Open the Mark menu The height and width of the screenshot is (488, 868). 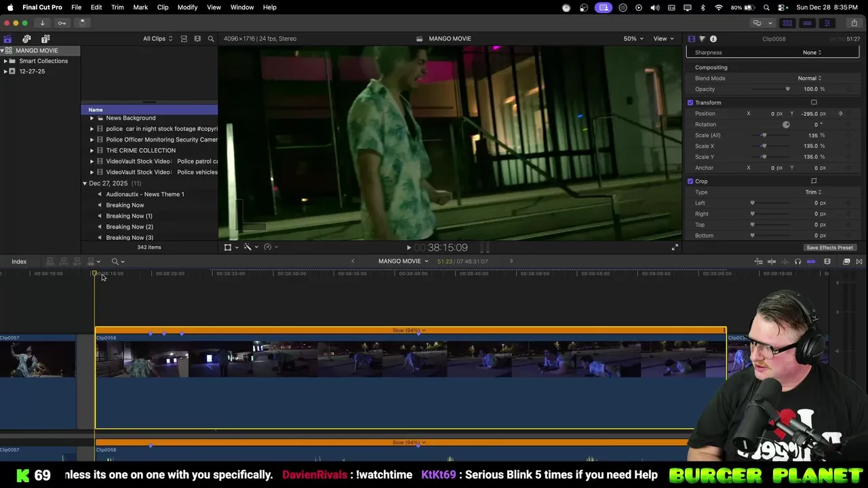(140, 7)
